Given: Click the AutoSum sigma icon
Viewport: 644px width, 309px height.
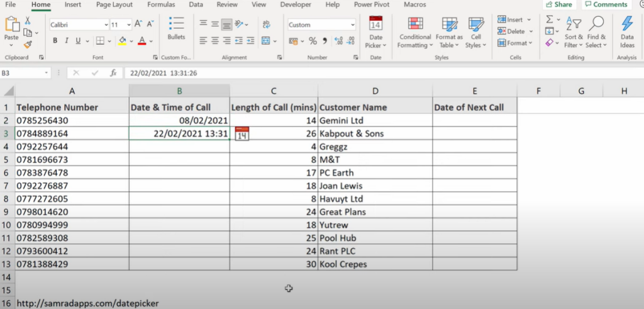Looking at the screenshot, I should pos(549,20).
